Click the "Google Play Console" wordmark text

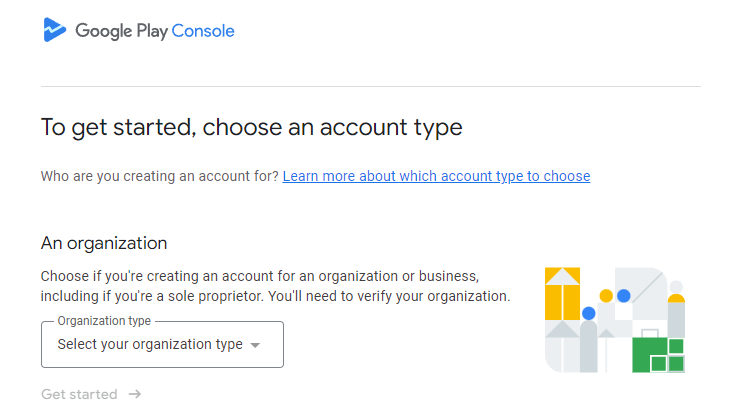pos(154,31)
